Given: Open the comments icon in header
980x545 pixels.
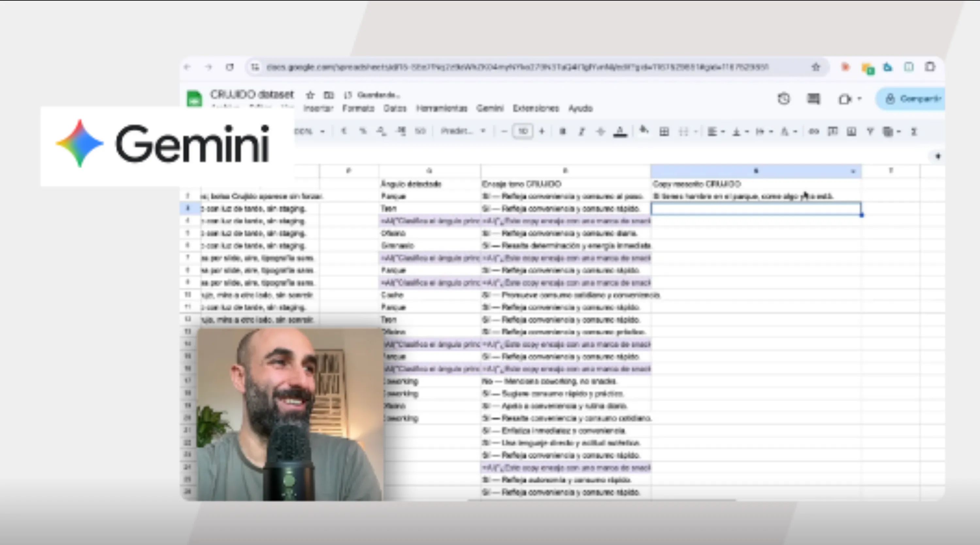Looking at the screenshot, I should click(813, 99).
